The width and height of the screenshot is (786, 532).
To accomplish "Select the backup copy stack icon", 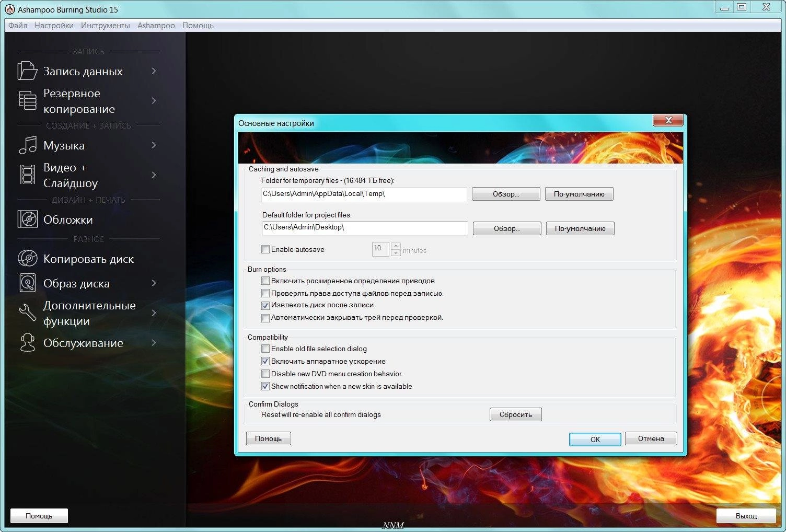I will (x=27, y=100).
